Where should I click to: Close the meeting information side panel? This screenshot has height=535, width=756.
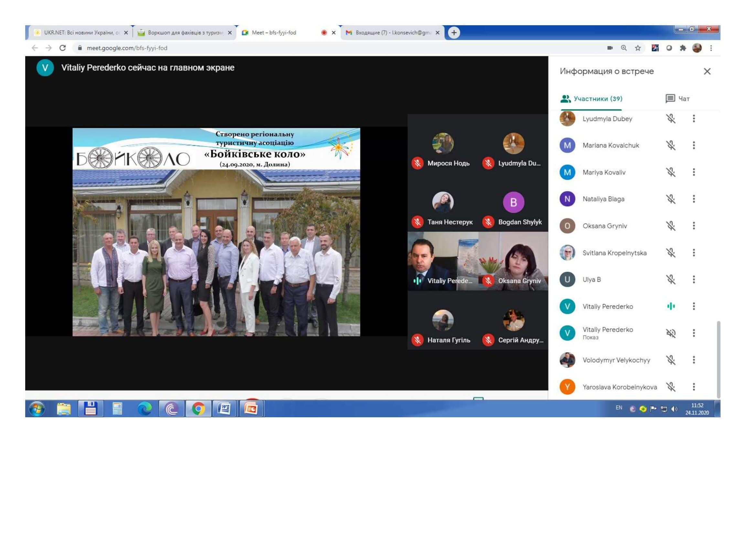707,71
